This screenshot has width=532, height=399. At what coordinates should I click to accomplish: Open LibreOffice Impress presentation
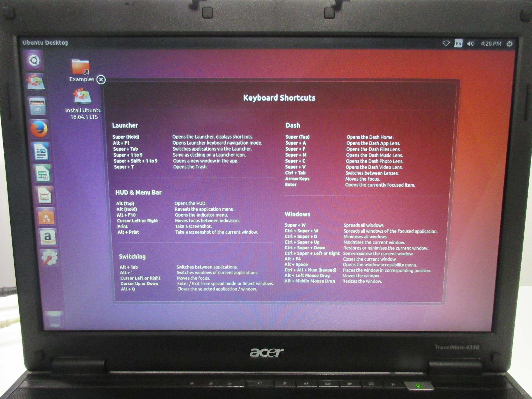pyautogui.click(x=45, y=195)
